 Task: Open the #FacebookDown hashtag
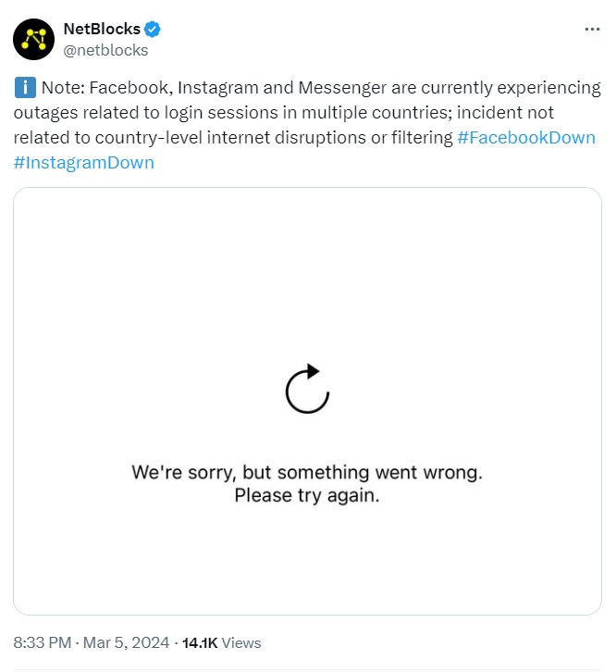pos(526,138)
